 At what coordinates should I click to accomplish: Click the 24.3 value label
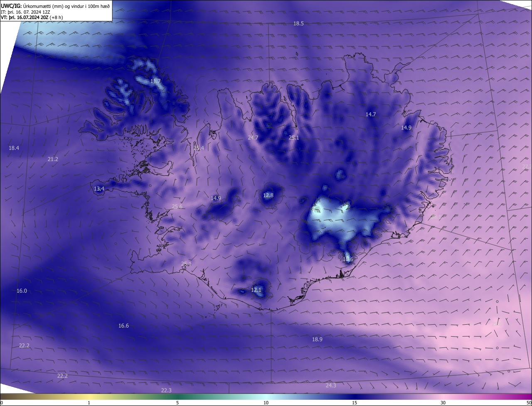click(x=331, y=386)
